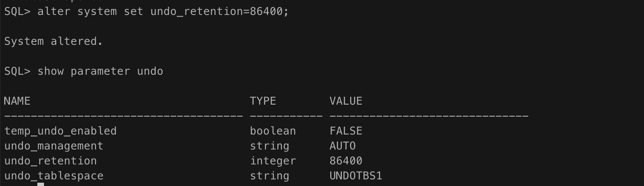This screenshot has height=186, width=644.
Task: Click the undo_management parameter name
Action: pos(54,146)
